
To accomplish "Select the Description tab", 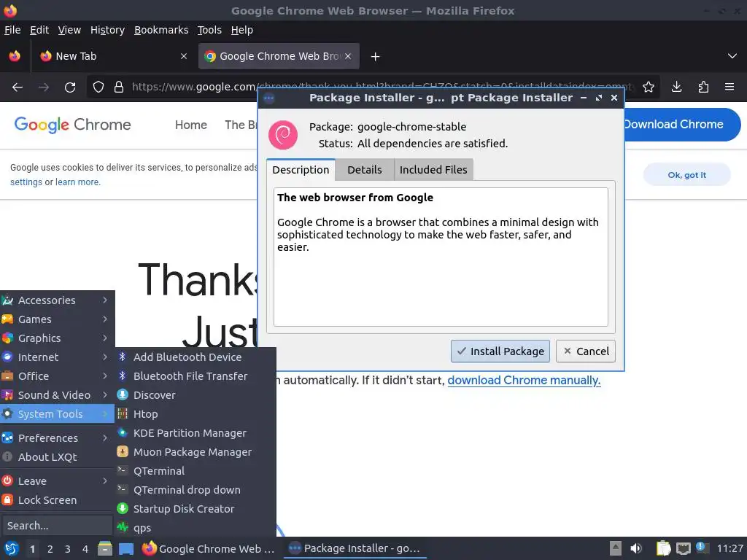I will [x=301, y=170].
